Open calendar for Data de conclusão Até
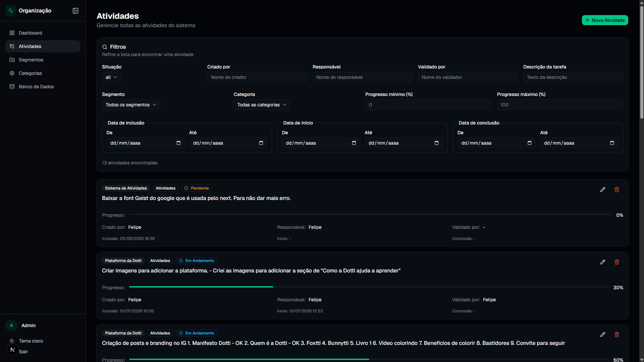Image resolution: width=644 pixels, height=362 pixels. tap(612, 143)
